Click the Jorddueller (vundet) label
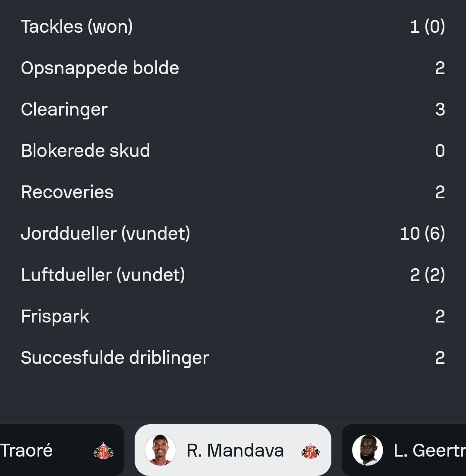Viewport: 466px width, 476px height. (x=105, y=233)
